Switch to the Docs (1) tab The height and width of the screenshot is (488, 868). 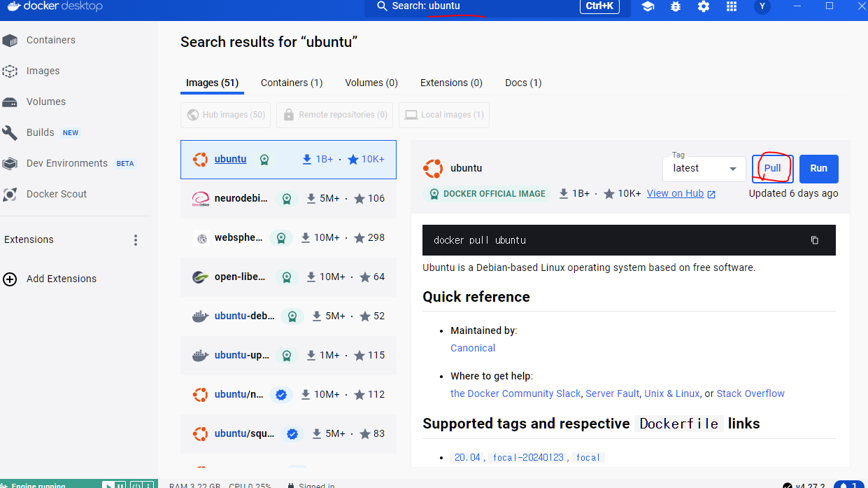pyautogui.click(x=523, y=83)
